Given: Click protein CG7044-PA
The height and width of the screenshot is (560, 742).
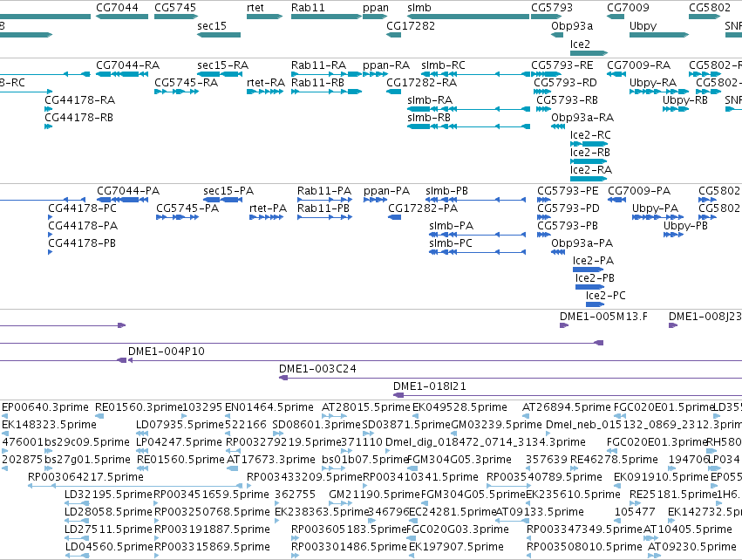Looking at the screenshot, I should pos(123,201).
